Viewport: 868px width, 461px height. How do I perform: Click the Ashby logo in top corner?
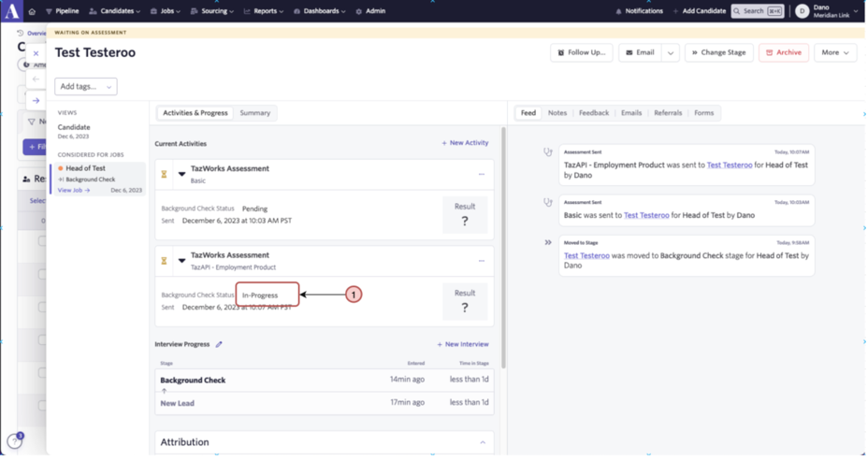point(11,11)
